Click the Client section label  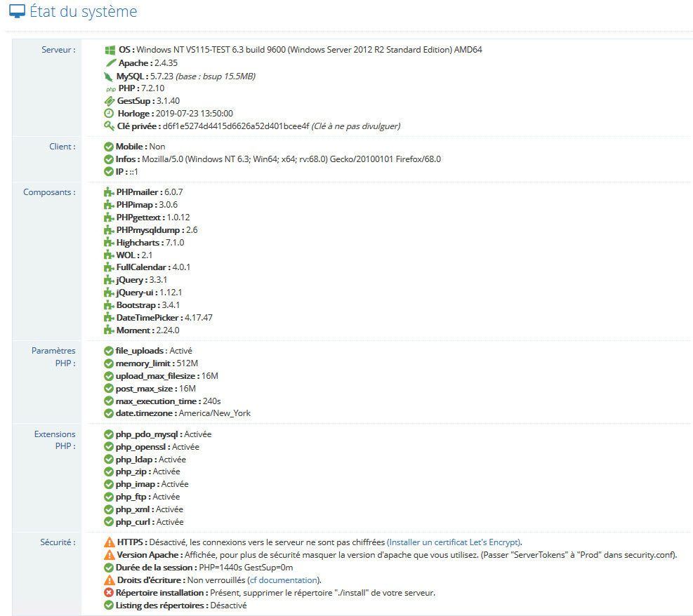pyautogui.click(x=62, y=147)
